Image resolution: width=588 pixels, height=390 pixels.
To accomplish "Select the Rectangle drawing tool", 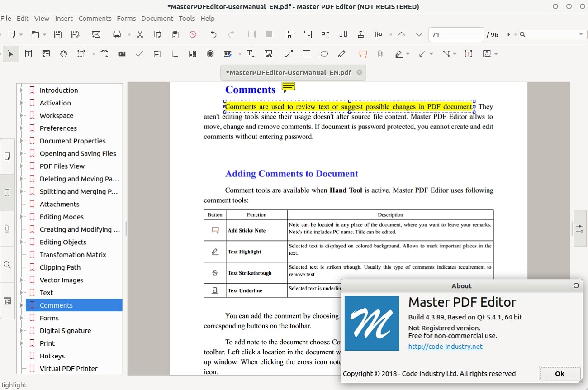I will [x=307, y=54].
